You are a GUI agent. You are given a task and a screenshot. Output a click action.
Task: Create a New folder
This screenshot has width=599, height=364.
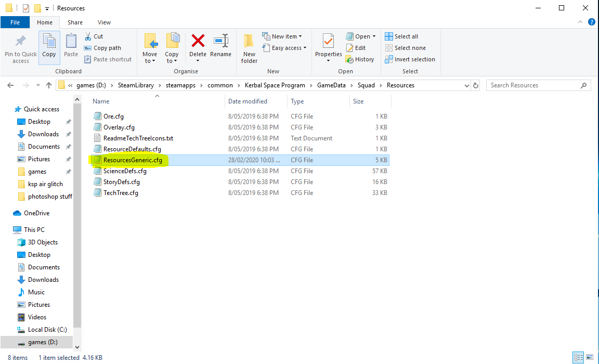[x=249, y=48]
